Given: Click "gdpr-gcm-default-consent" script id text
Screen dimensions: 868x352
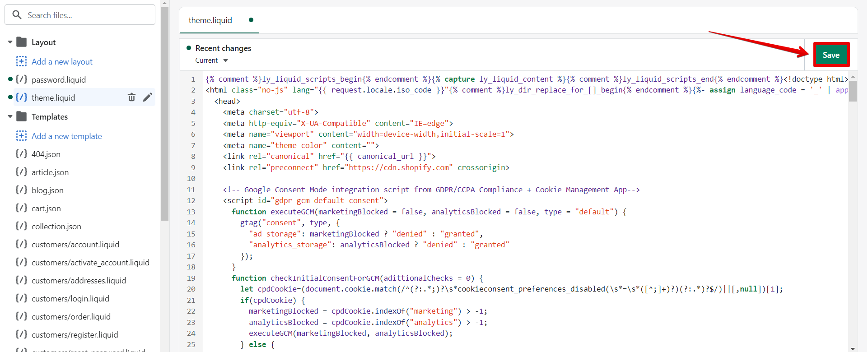Looking at the screenshot, I should [327, 200].
